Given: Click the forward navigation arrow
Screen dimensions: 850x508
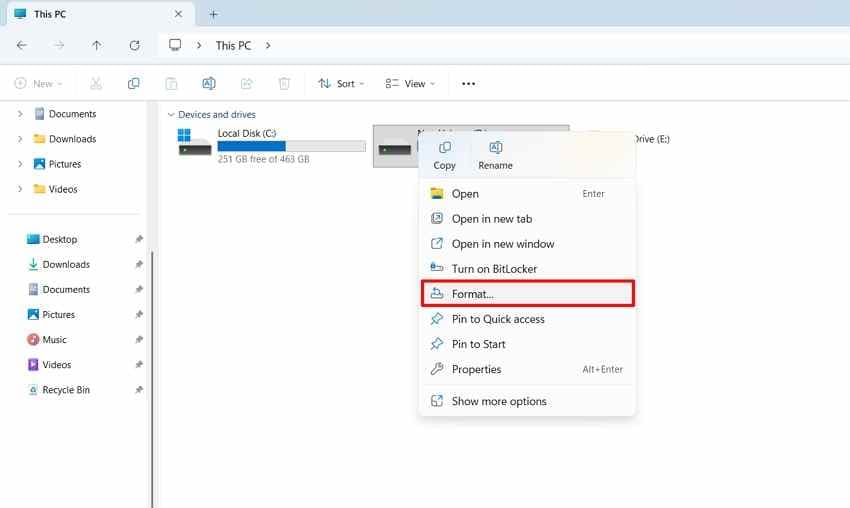Looking at the screenshot, I should [x=59, y=46].
